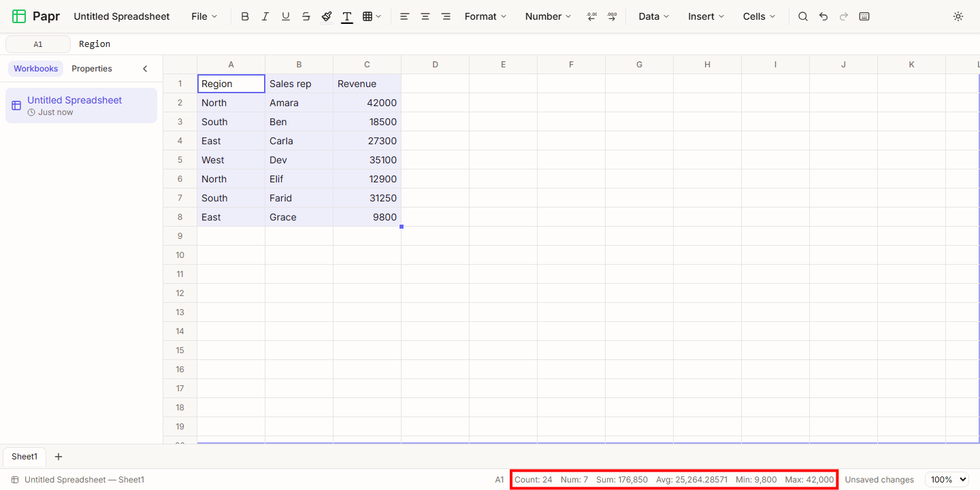Select the Sheet1 tab
The height and width of the screenshot is (490, 980).
click(24, 457)
